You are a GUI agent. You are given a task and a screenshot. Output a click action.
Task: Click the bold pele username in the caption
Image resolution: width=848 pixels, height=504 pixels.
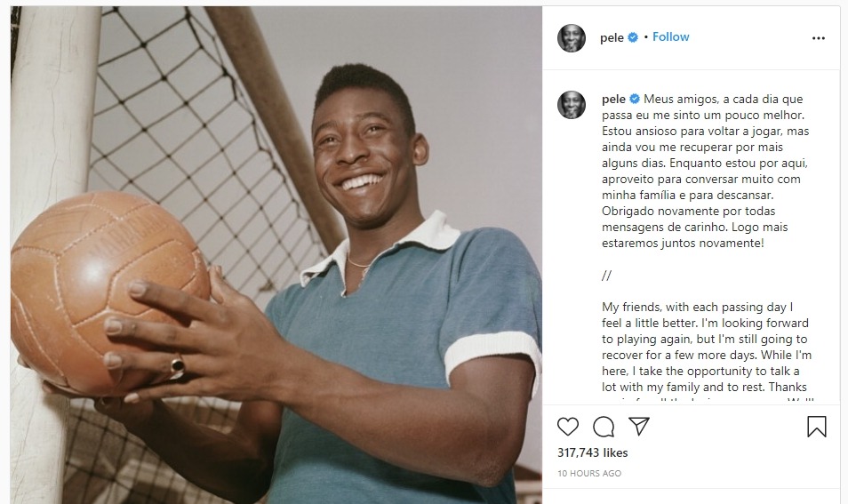tap(614, 99)
